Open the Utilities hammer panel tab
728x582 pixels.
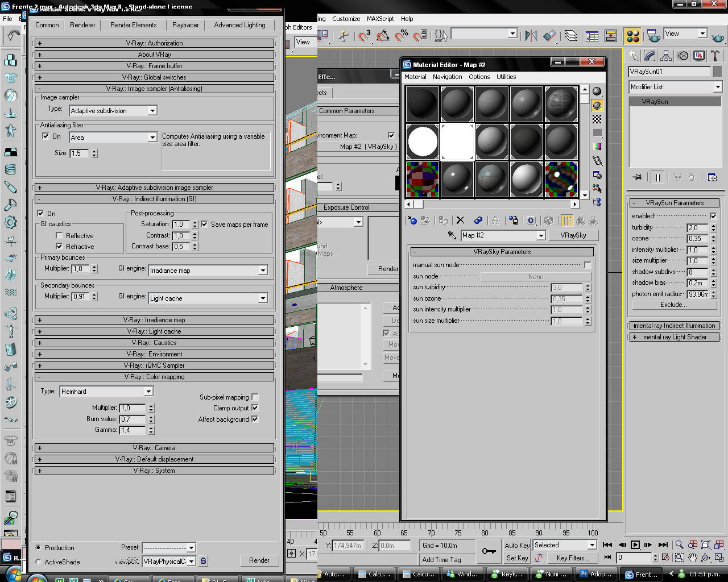click(x=715, y=56)
